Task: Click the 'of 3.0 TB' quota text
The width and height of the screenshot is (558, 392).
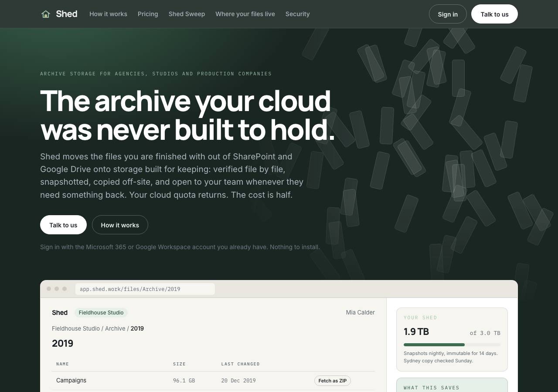Action: point(485,333)
